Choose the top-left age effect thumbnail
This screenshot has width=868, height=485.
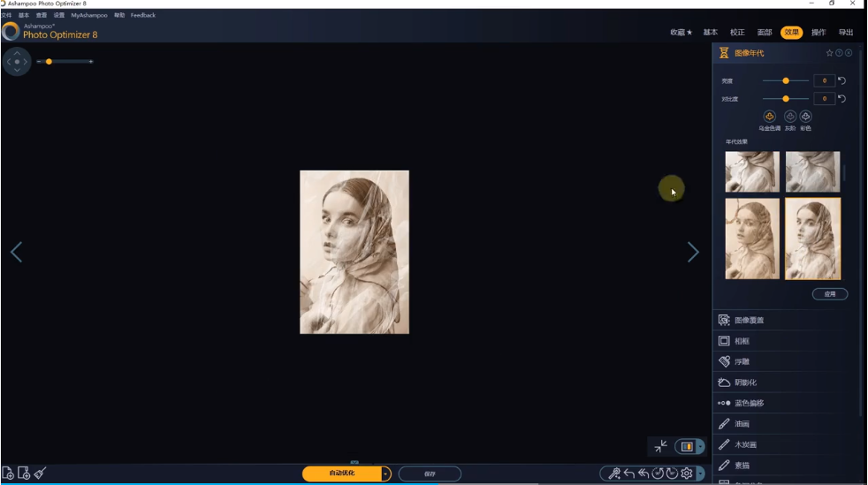point(751,172)
